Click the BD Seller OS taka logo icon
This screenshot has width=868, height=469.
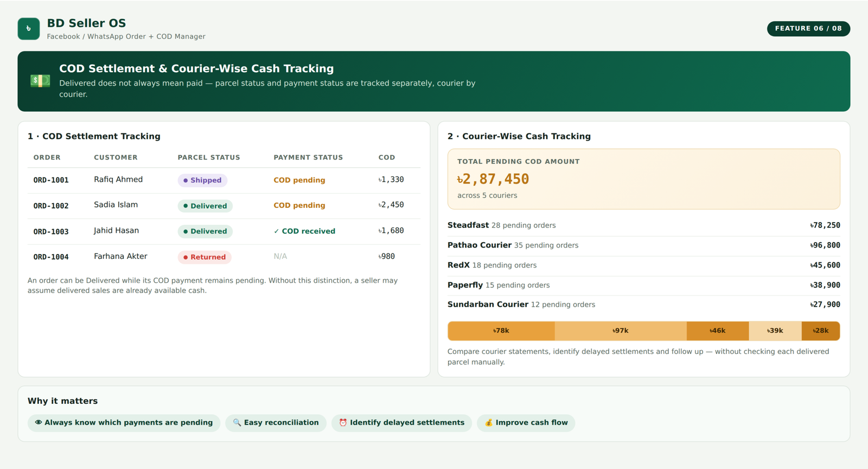tap(29, 29)
